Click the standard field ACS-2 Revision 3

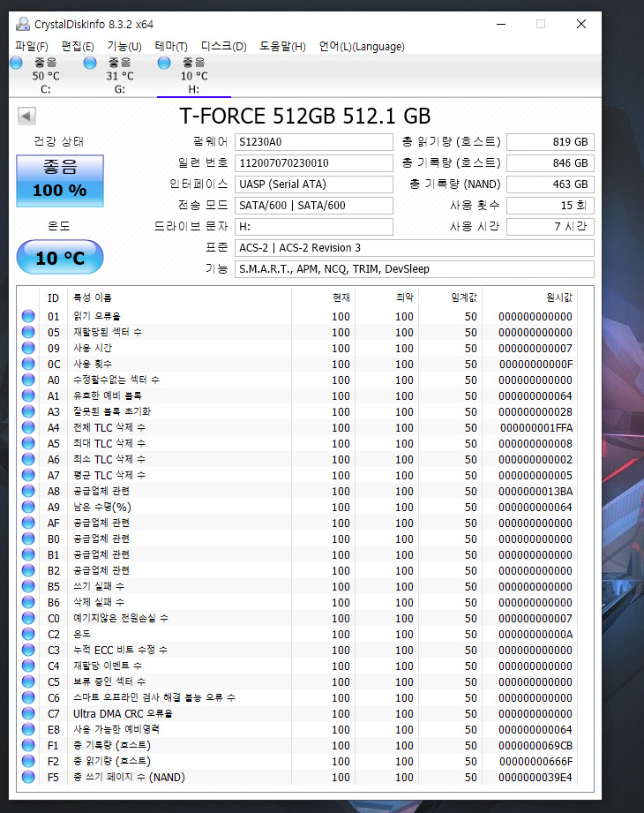[x=414, y=248]
